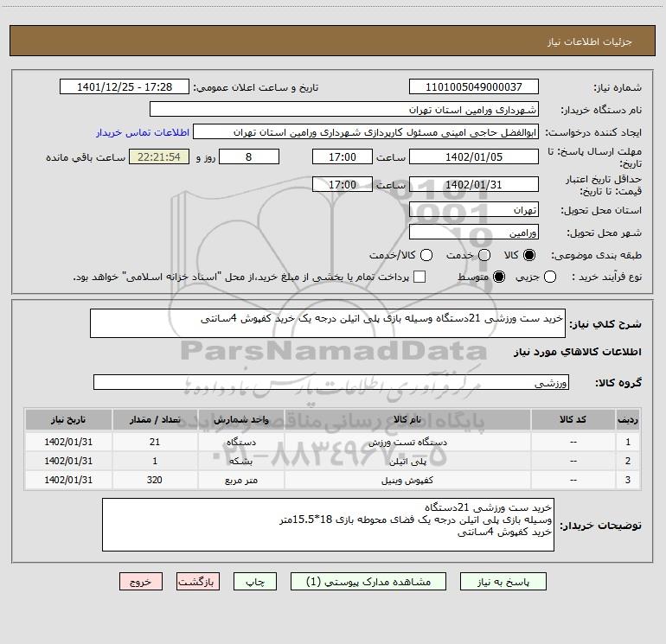This screenshot has width=666, height=644.
Task: Click the ردیف column header
Action: (x=628, y=420)
